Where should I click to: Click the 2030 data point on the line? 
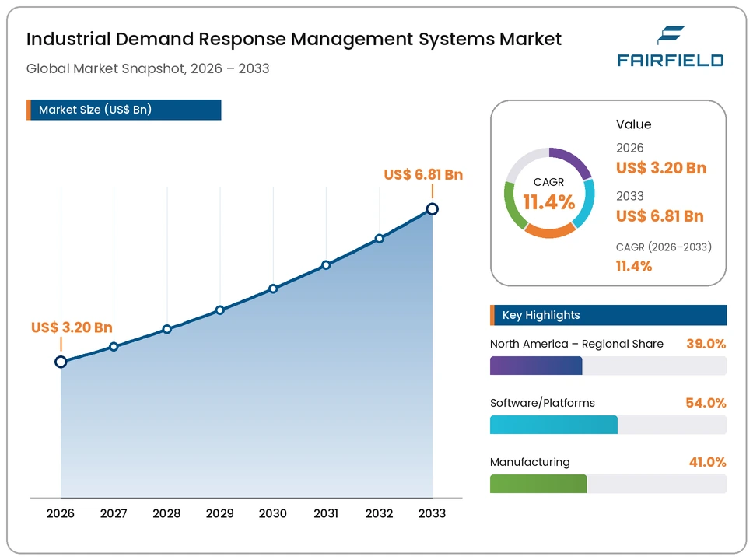click(273, 289)
